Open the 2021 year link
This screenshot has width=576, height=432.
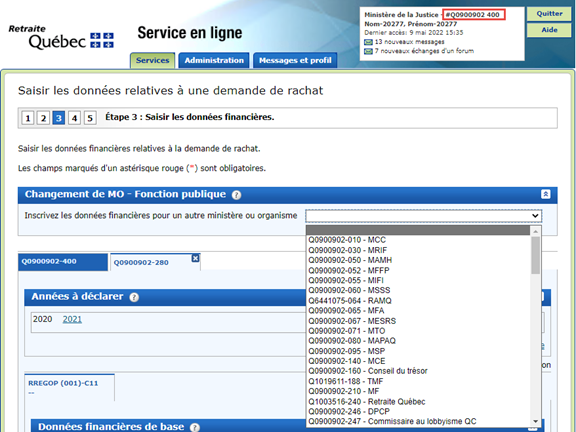72,319
